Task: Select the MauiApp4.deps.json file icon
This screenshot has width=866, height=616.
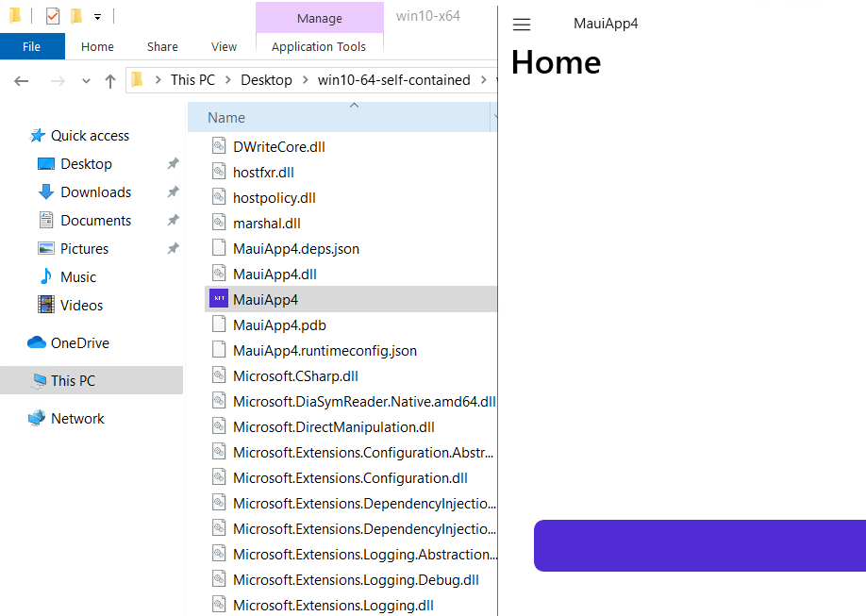Action: tap(219, 247)
